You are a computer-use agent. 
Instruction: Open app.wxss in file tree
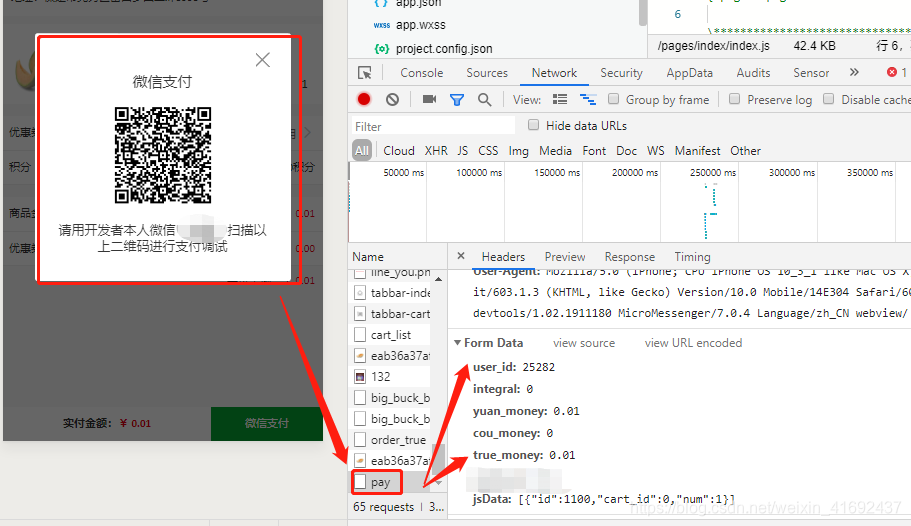[x=421, y=25]
